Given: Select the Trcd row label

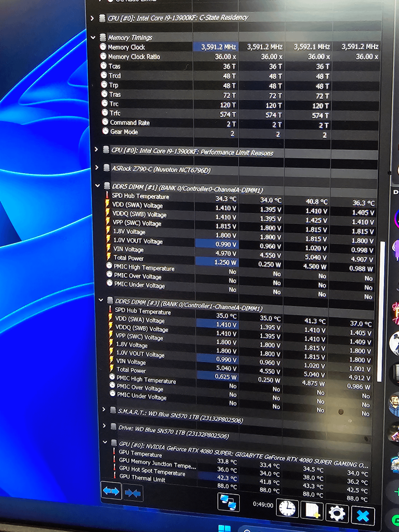Looking at the screenshot, I should [115, 75].
